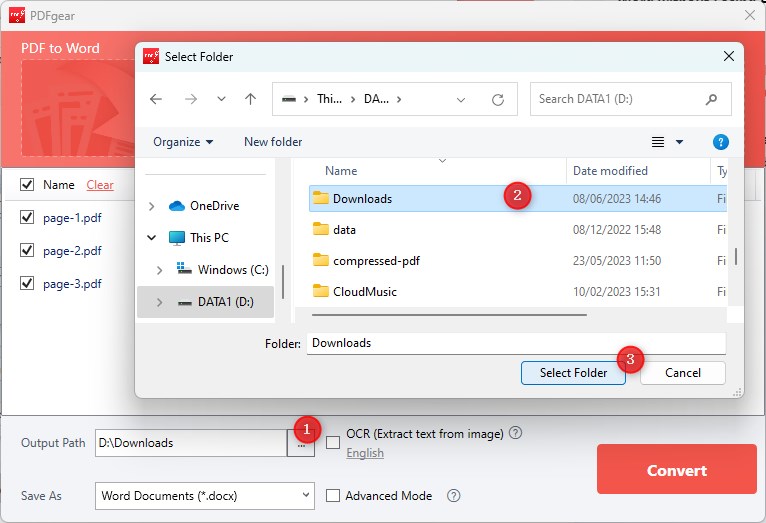This screenshot has height=523, width=766.
Task: Select the CloudMusic folder
Action: click(x=364, y=292)
